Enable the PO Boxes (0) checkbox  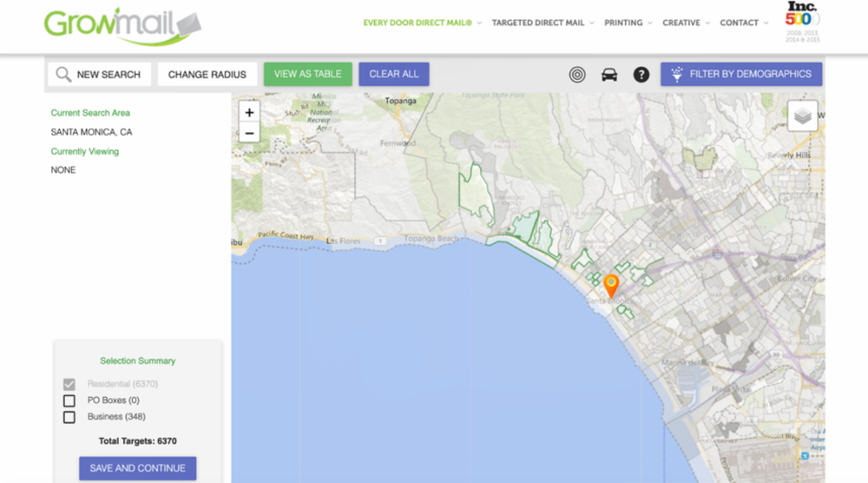tap(69, 400)
